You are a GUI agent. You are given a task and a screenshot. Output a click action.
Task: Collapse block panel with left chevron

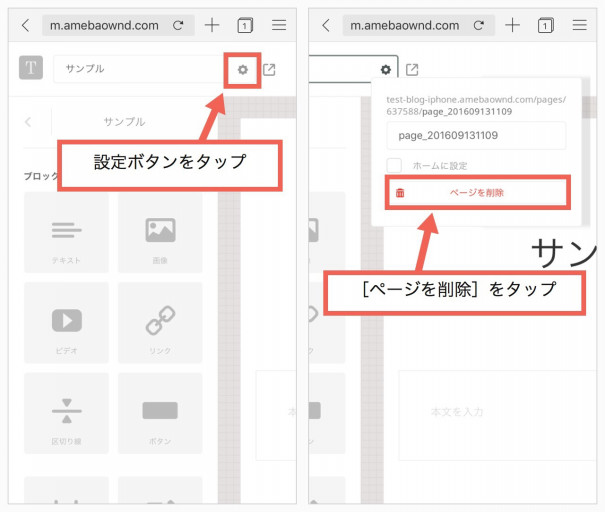(28, 122)
